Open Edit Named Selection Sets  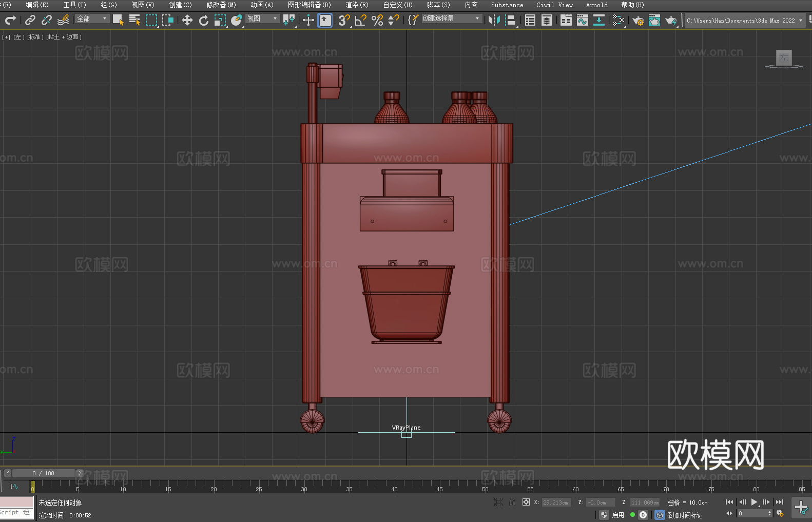pos(413,20)
